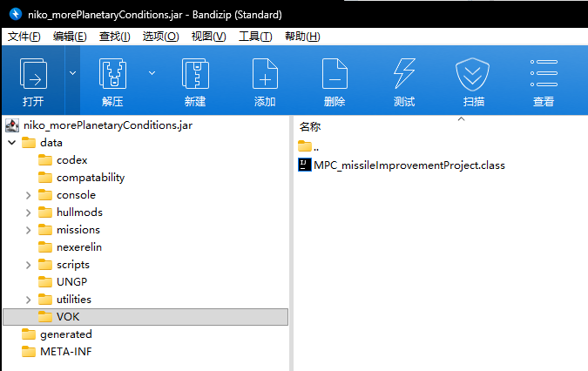Select the data folder in tree

[x=51, y=143]
